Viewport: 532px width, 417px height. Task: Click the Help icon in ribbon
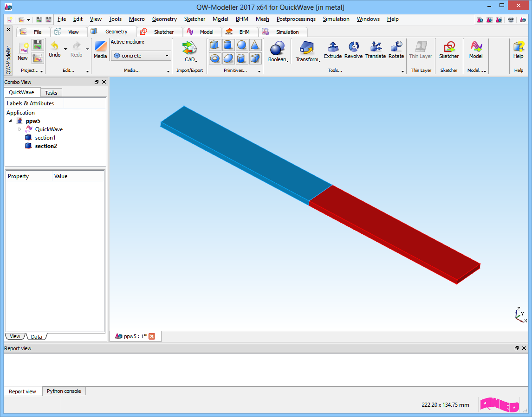coord(519,50)
